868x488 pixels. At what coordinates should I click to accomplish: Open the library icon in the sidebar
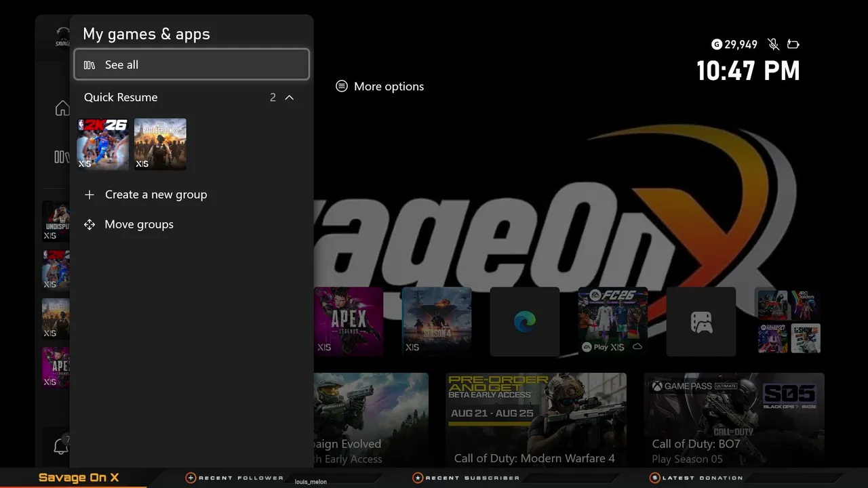pyautogui.click(x=62, y=157)
